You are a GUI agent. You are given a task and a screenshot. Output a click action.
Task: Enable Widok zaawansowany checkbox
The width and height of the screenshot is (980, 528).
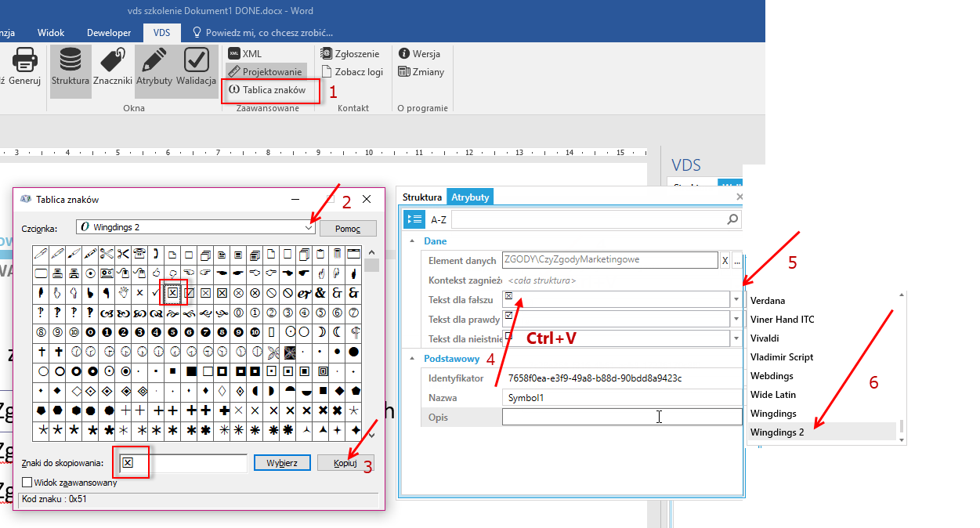point(27,483)
